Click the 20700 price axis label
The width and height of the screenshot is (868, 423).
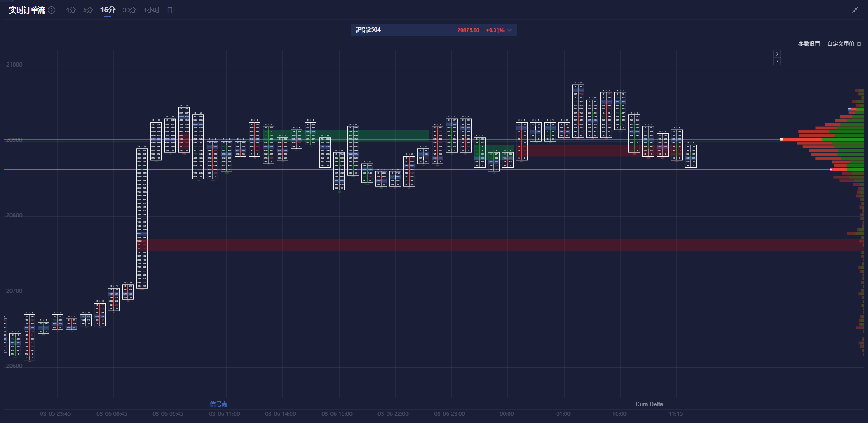[14, 291]
